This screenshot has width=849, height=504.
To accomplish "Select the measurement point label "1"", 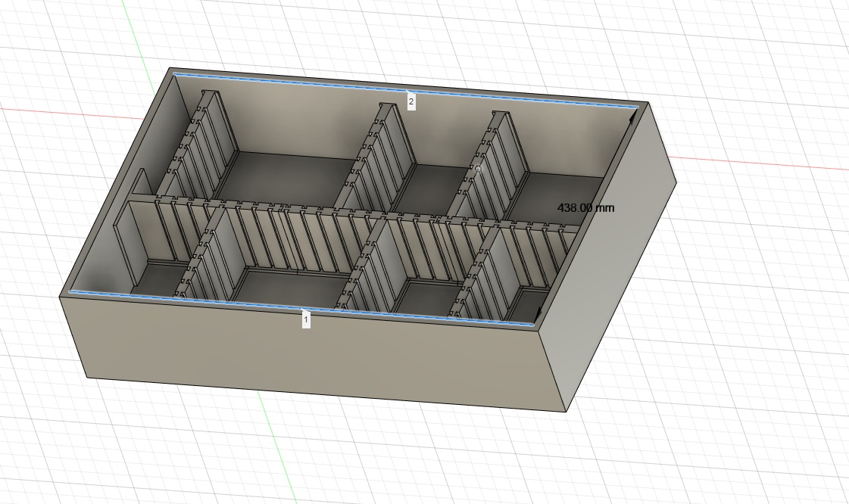I will [x=306, y=319].
